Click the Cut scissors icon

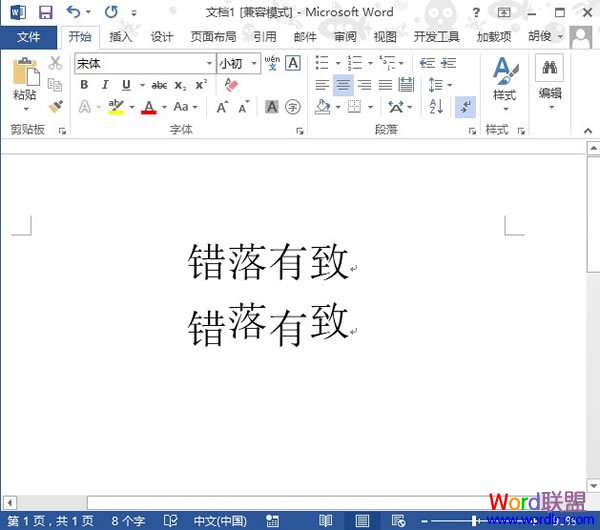point(56,63)
